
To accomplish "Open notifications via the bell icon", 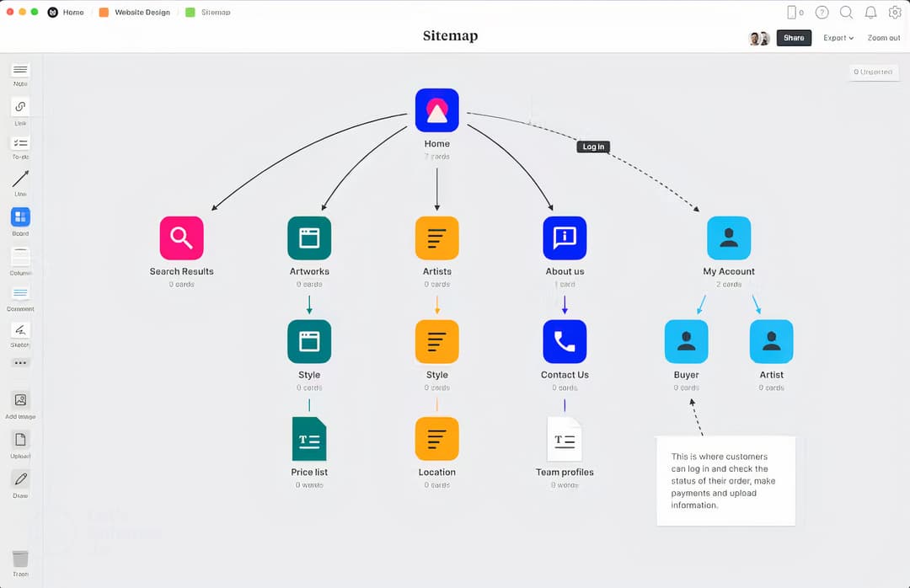I will coord(871,13).
